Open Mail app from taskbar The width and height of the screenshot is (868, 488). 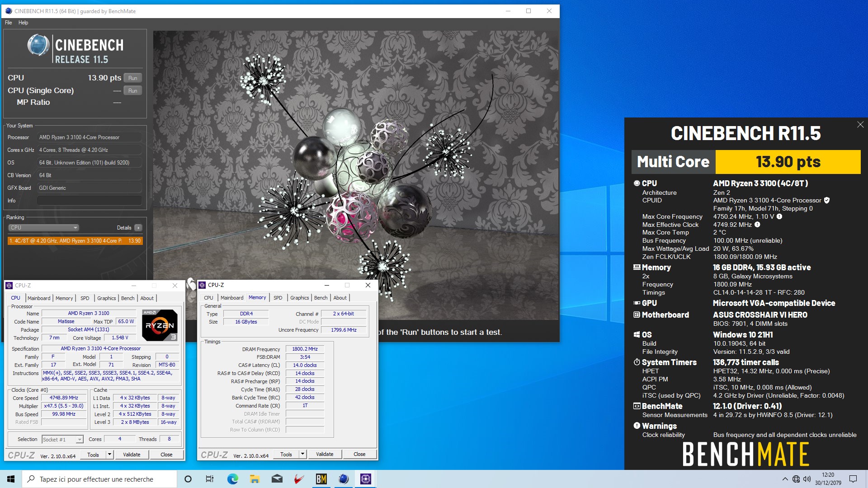click(x=277, y=479)
